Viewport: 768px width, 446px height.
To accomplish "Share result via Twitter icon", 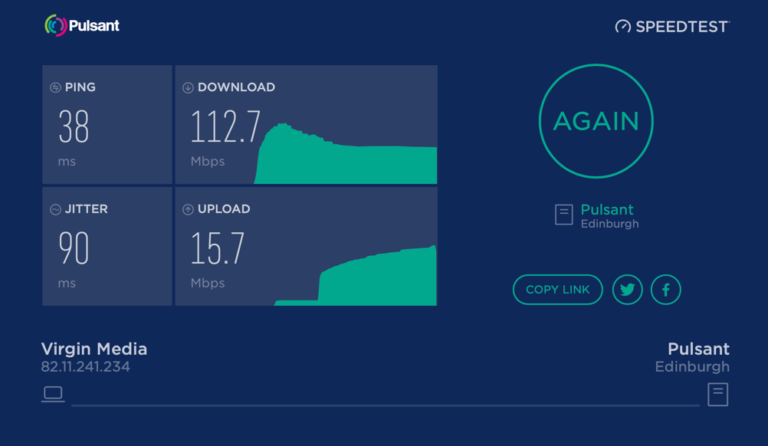I will click(627, 289).
